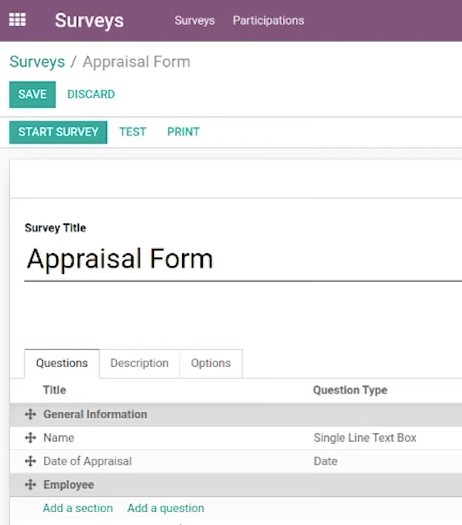
Task: Open the Single Line Text Box cell
Action: point(365,438)
